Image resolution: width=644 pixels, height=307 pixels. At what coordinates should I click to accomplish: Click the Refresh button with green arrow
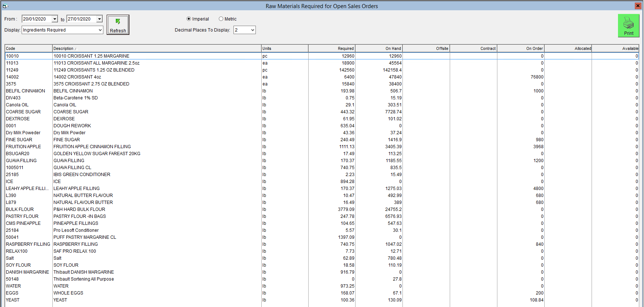click(118, 25)
